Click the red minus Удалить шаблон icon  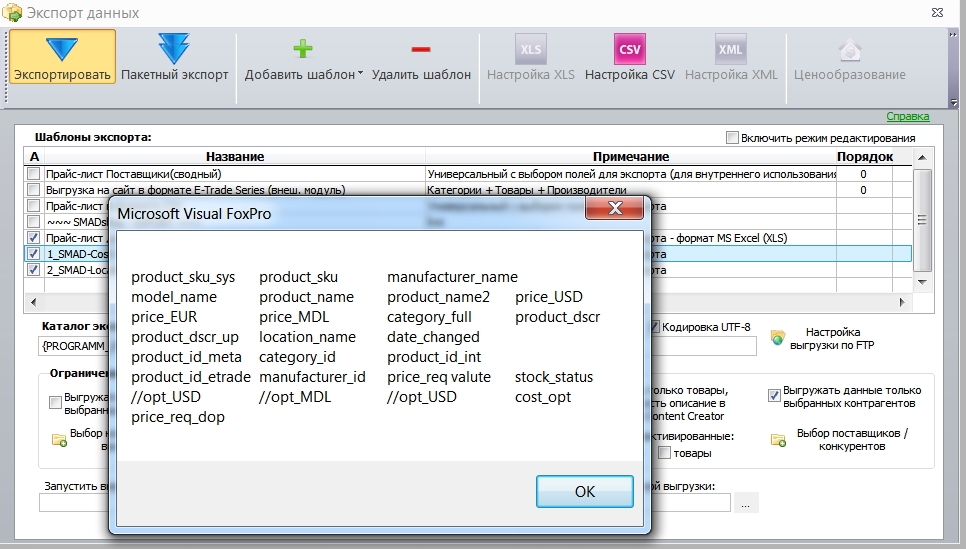coord(421,49)
